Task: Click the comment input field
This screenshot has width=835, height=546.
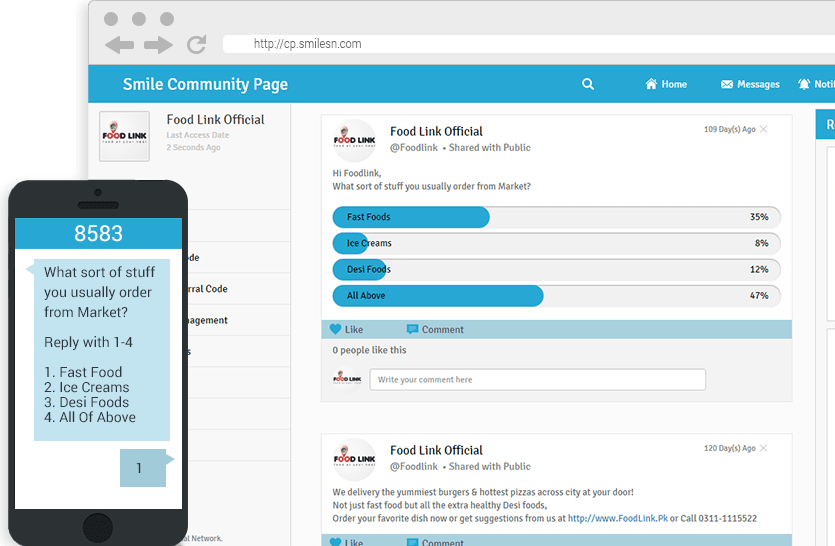Action: [537, 380]
